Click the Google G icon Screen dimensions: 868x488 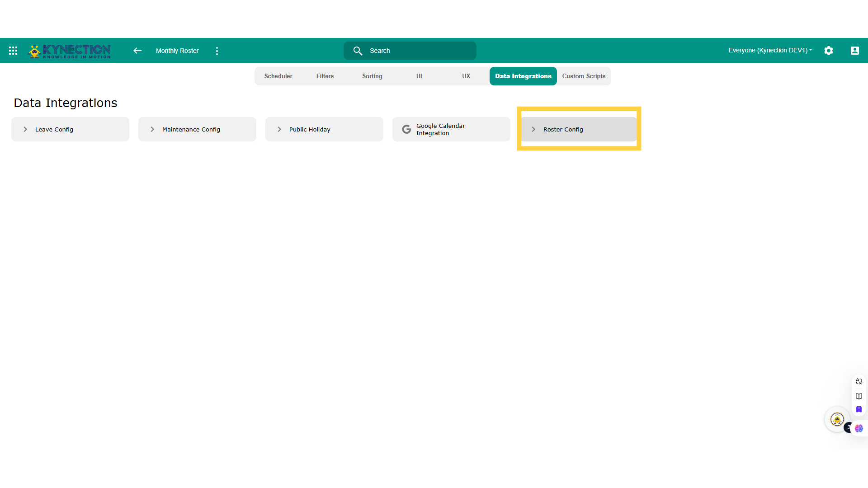tap(406, 129)
